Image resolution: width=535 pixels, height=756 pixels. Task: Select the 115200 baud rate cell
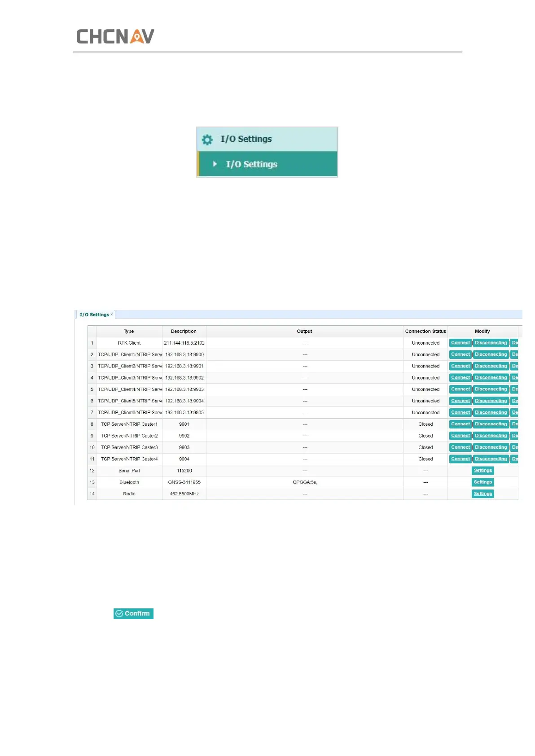click(x=184, y=471)
